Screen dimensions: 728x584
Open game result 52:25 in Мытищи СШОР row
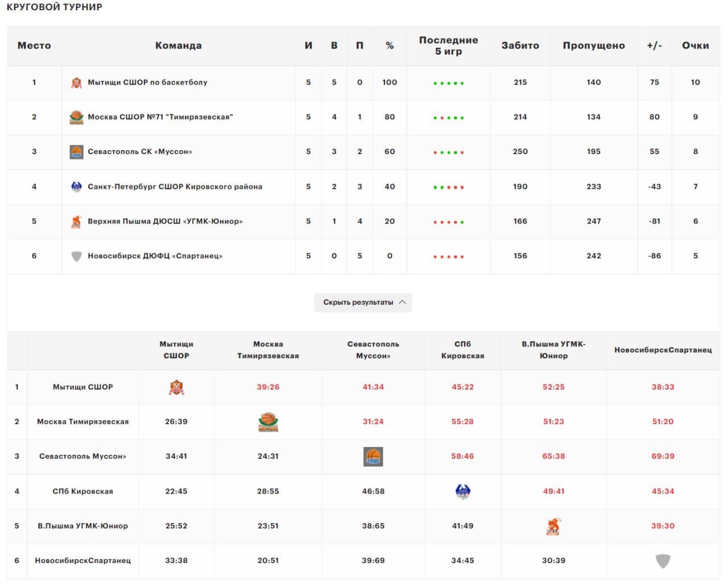pyautogui.click(x=553, y=387)
